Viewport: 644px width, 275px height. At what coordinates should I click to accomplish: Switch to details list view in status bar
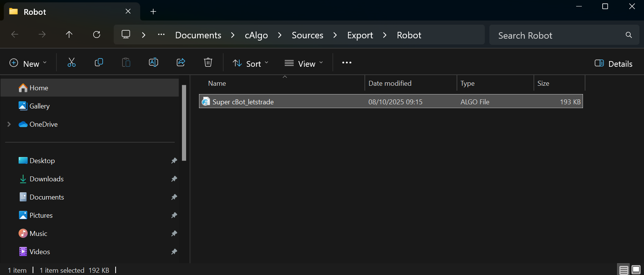point(624,270)
